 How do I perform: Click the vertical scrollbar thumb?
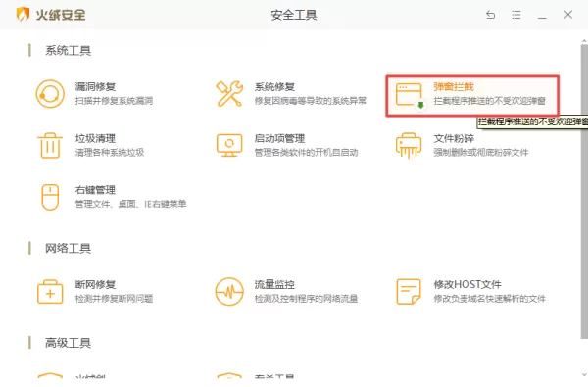[584, 191]
